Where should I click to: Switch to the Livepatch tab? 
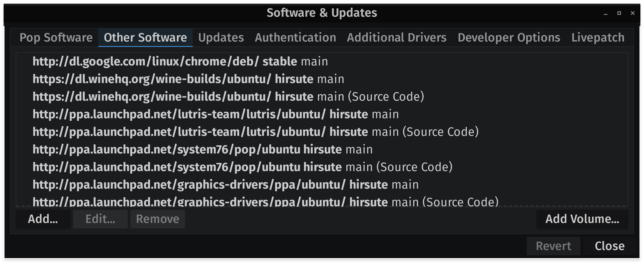pyautogui.click(x=598, y=38)
